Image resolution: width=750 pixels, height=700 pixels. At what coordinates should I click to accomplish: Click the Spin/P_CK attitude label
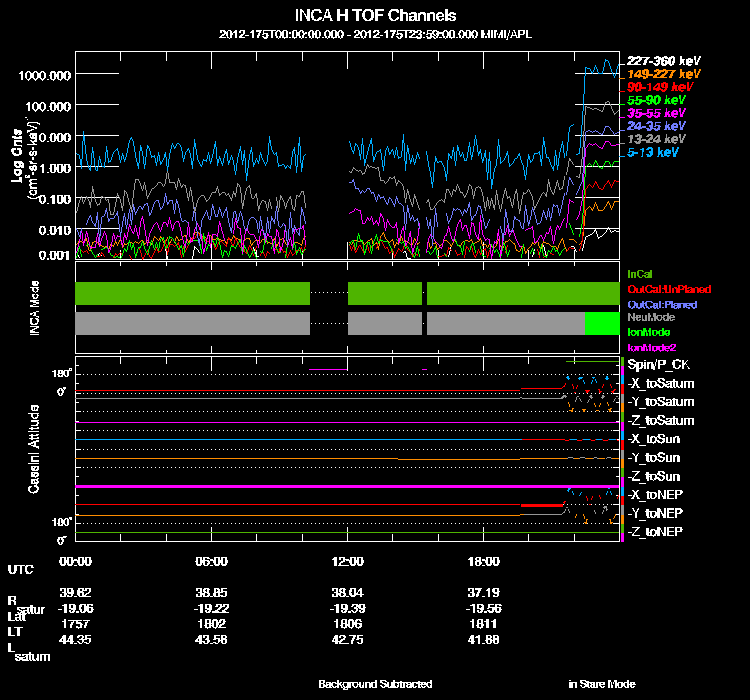[657, 365]
